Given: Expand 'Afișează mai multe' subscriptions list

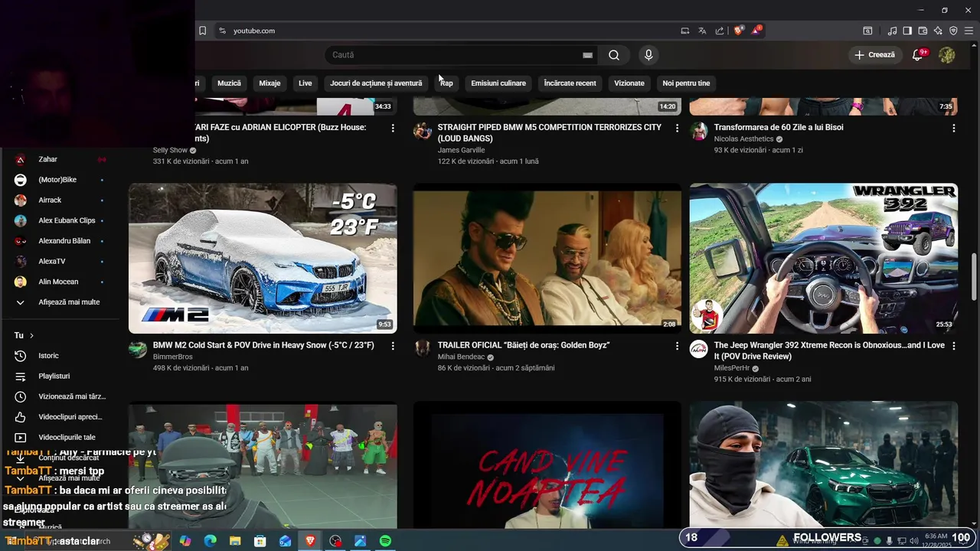Looking at the screenshot, I should (x=61, y=302).
